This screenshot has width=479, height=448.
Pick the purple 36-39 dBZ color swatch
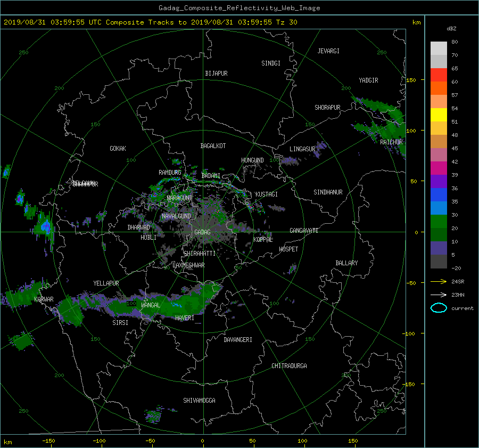click(439, 181)
